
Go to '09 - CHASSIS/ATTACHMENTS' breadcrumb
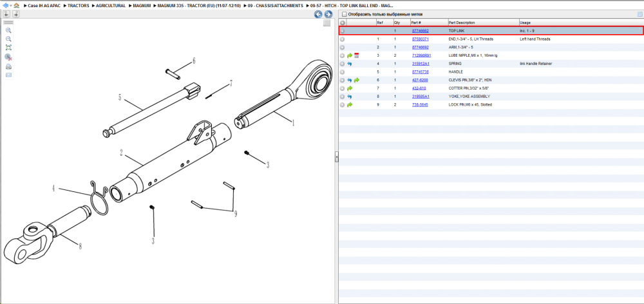(x=276, y=6)
